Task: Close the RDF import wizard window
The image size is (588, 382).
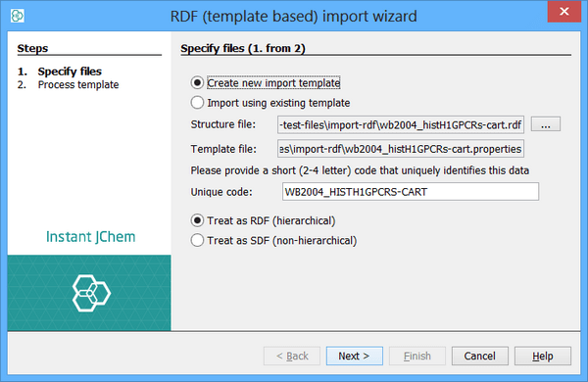Action: 564,12
